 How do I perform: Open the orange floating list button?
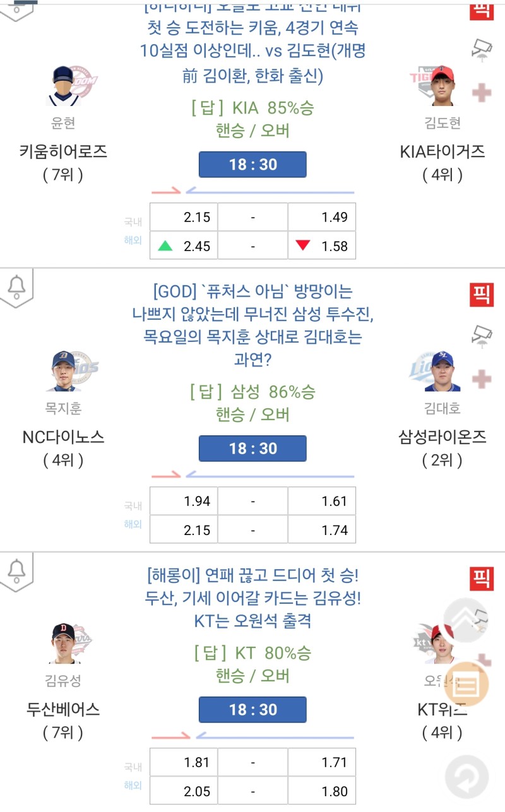coord(468,683)
